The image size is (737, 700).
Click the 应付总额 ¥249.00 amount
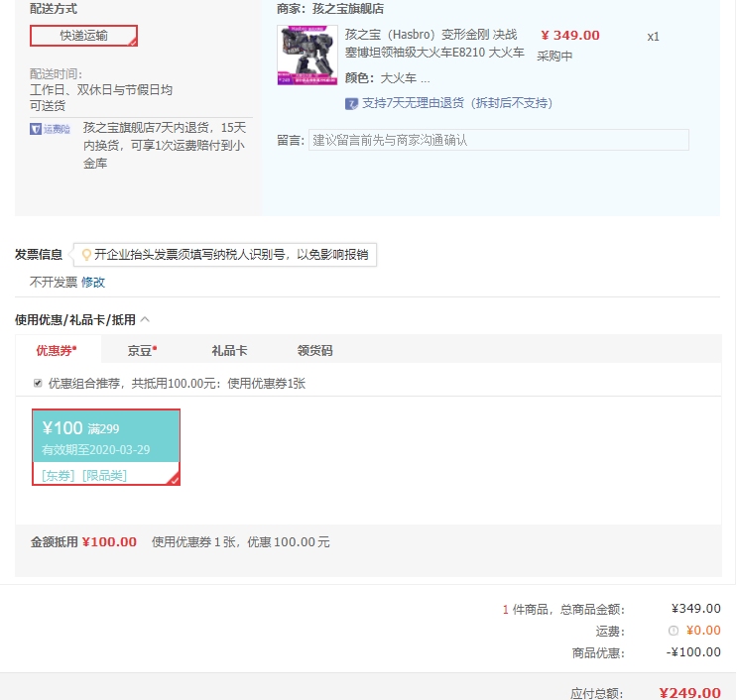[689, 692]
